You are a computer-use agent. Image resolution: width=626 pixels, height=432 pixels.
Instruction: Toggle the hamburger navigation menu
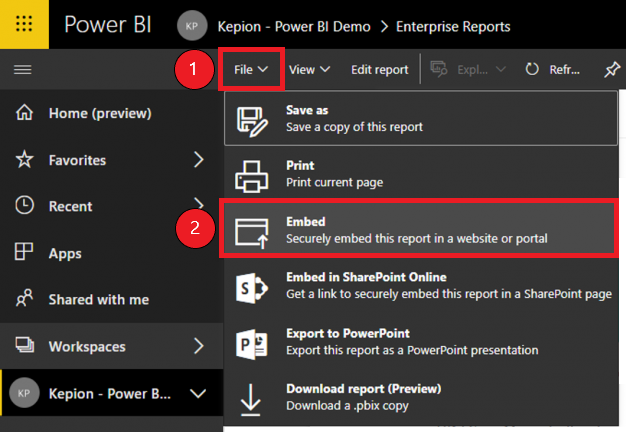coord(23,70)
